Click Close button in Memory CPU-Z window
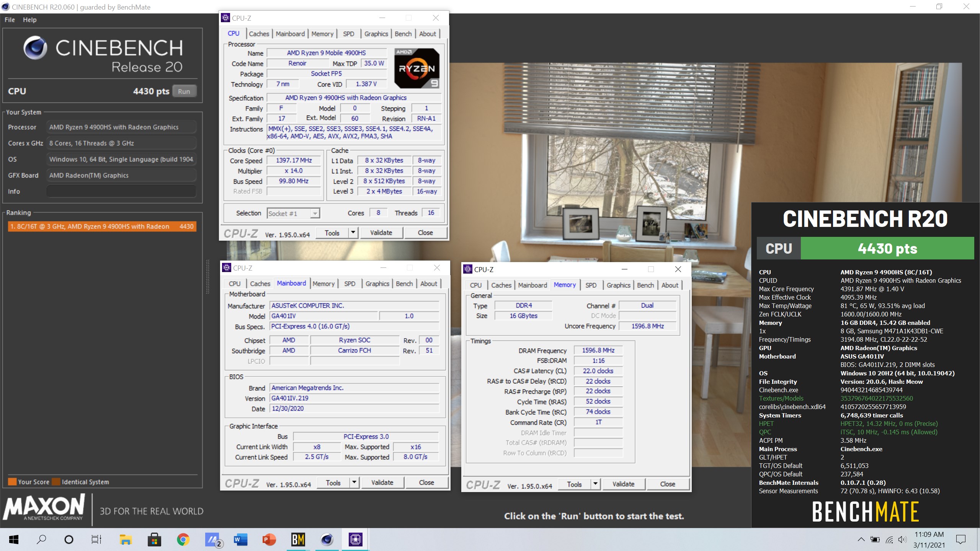980x551 pixels. tap(668, 484)
